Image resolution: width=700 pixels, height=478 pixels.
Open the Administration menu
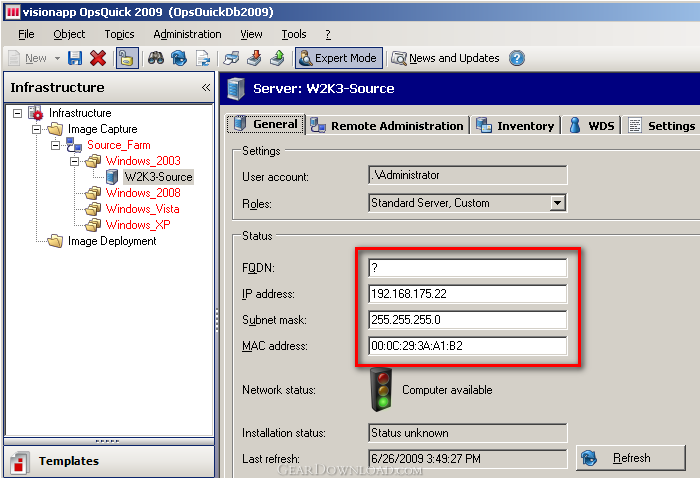click(x=187, y=34)
